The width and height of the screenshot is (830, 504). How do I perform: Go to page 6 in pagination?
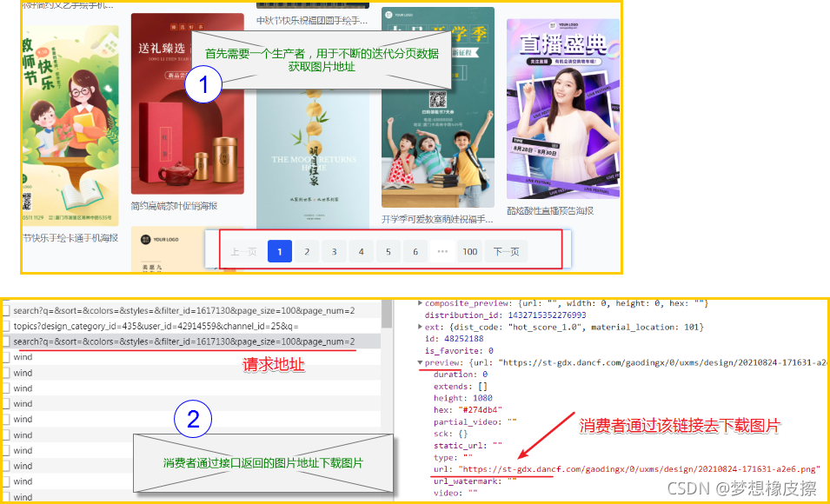(415, 251)
